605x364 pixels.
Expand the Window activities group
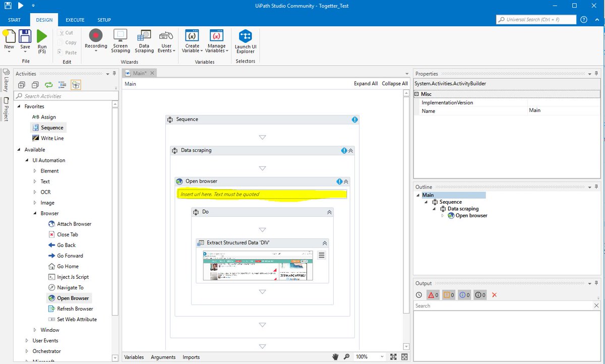pyautogui.click(x=35, y=330)
